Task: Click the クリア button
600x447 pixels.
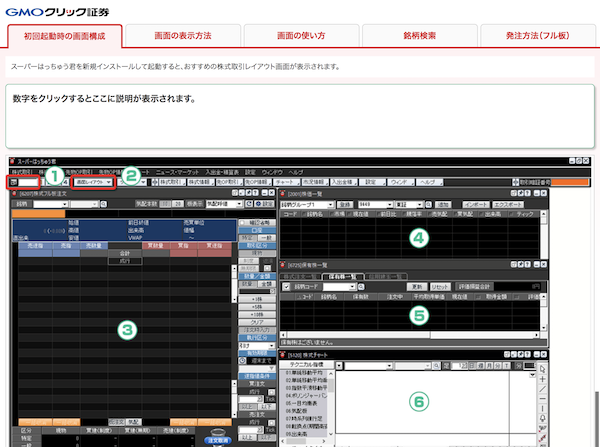Action: pos(257,322)
